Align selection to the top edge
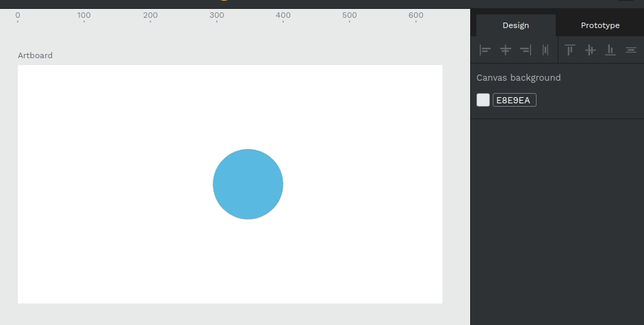The height and width of the screenshot is (325, 644). click(569, 50)
